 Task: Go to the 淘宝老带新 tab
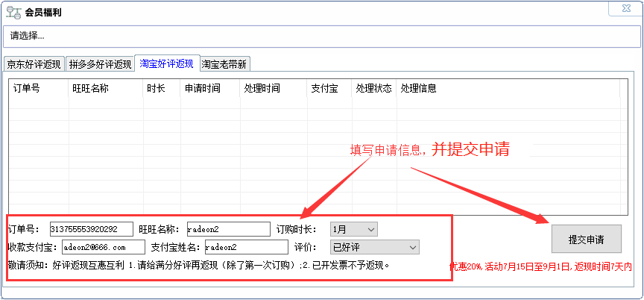(x=224, y=64)
